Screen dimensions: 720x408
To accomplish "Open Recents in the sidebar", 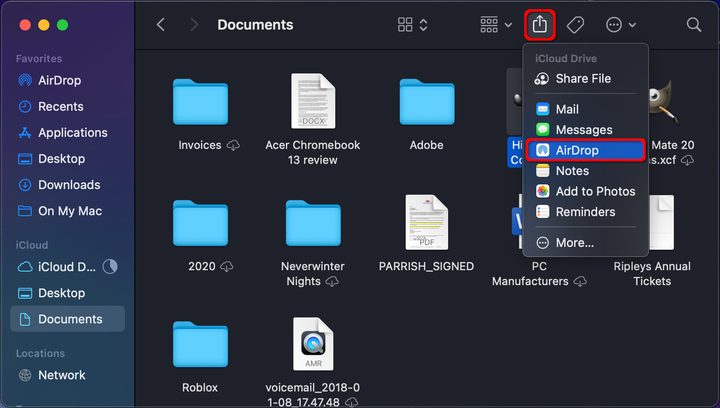I will 68,106.
